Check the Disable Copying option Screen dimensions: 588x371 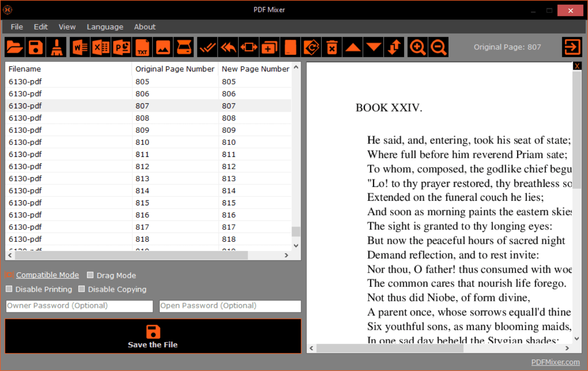[82, 289]
